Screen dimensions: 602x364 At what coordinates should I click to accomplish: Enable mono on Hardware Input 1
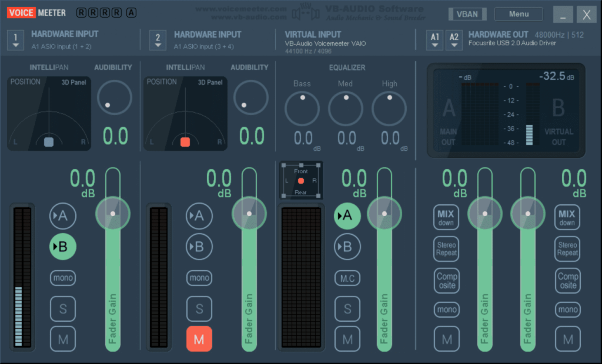(62, 278)
